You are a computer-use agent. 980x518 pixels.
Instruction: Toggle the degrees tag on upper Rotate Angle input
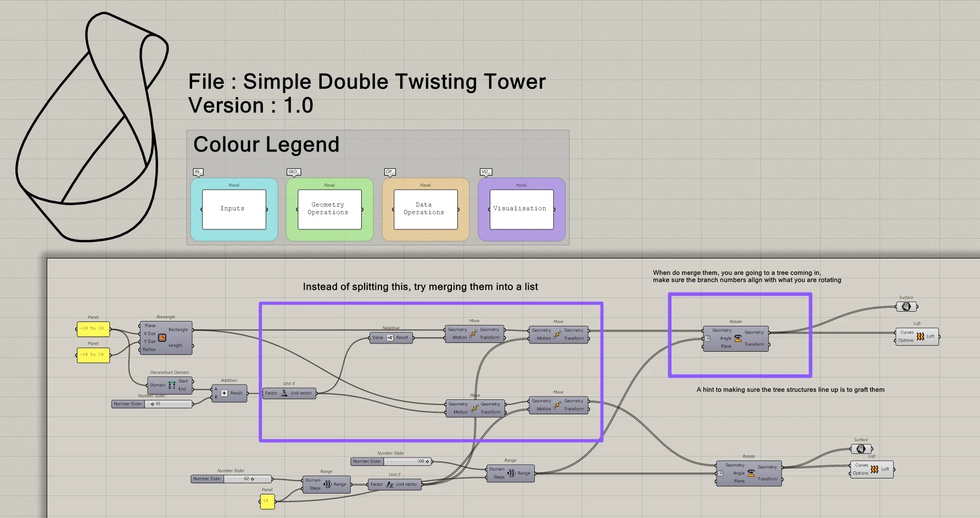point(708,339)
